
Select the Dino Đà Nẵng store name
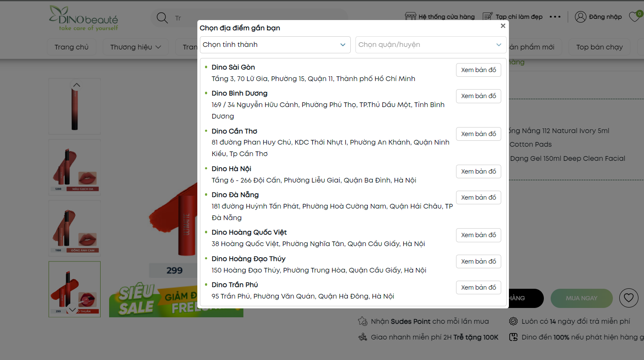click(235, 195)
